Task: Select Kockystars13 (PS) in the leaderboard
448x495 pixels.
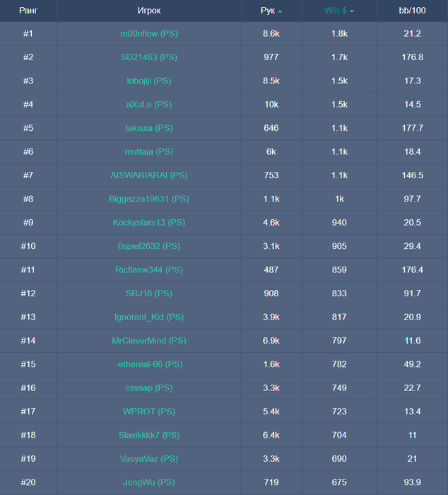Action: click(149, 223)
